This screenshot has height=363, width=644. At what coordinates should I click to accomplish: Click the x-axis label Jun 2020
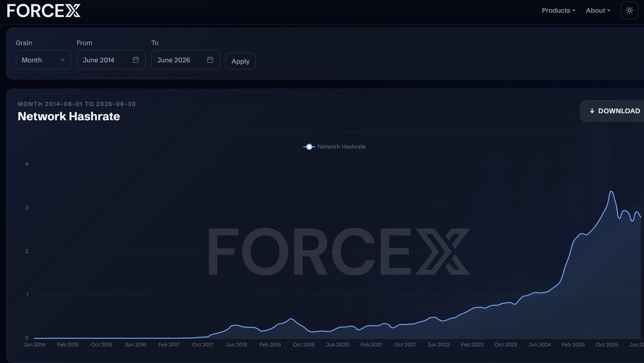(x=338, y=345)
